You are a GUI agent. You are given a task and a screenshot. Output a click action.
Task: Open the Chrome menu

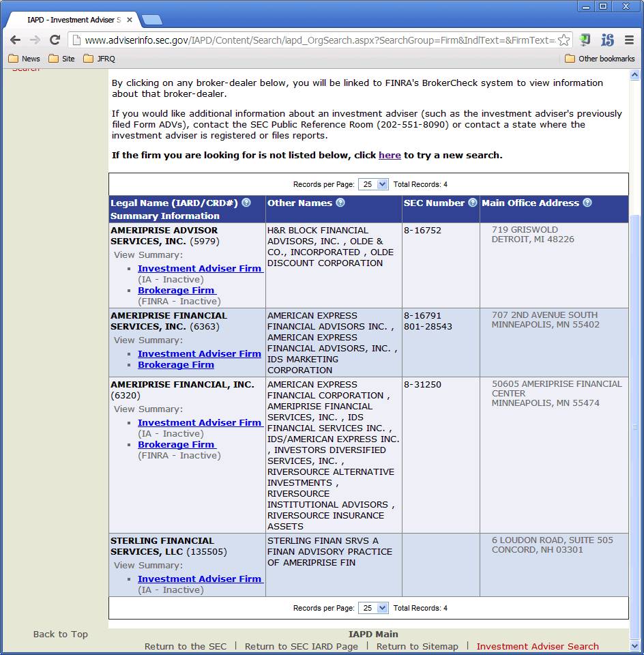tap(629, 40)
